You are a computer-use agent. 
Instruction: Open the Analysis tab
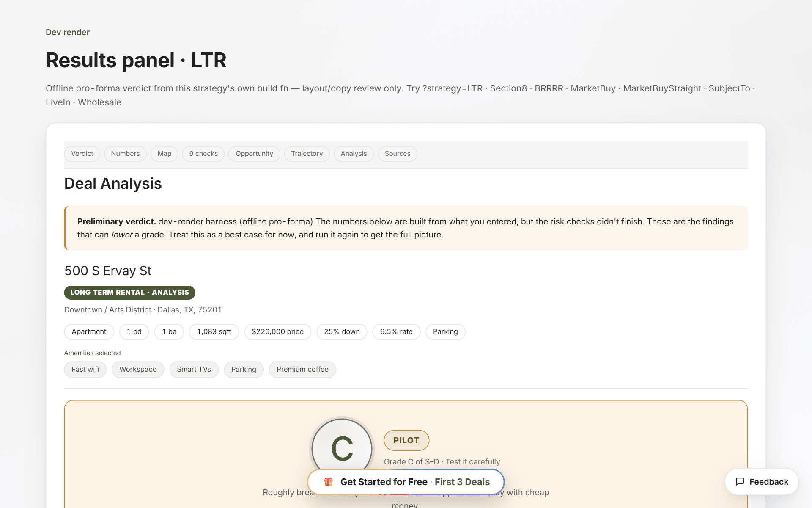click(x=354, y=154)
